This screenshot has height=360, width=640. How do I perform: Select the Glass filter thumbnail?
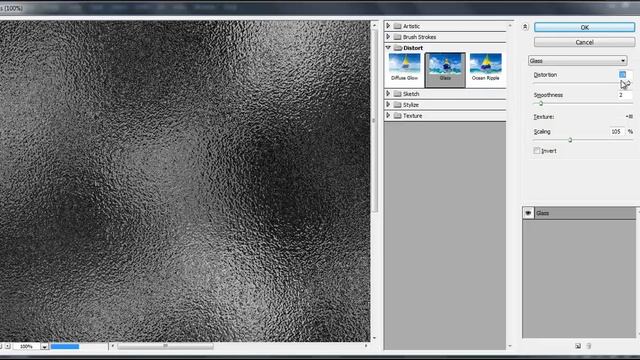coord(445,69)
